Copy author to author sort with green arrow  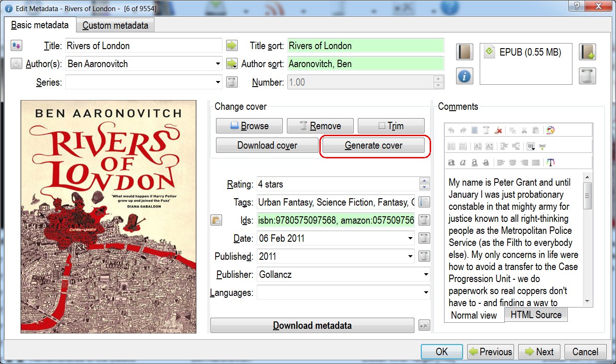pyautogui.click(x=232, y=64)
